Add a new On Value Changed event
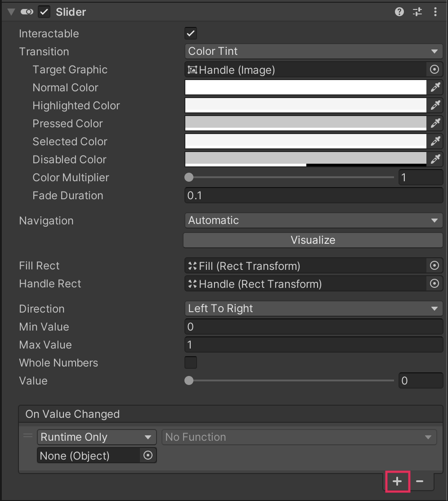Viewport: 448px width, 501px height. 397,481
